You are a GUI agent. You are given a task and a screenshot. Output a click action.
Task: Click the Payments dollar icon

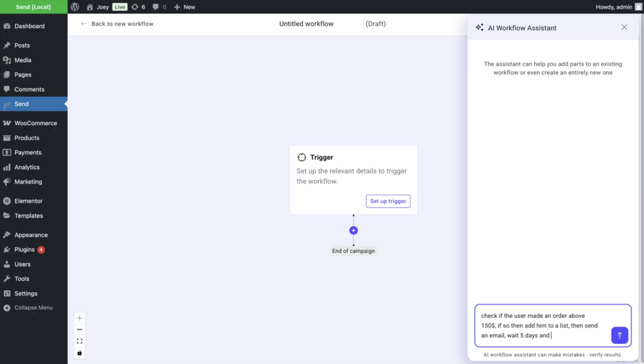coord(7,153)
